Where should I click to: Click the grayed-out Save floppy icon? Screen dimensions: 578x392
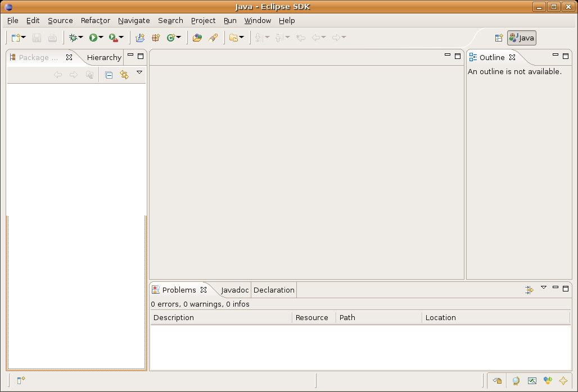(37, 38)
